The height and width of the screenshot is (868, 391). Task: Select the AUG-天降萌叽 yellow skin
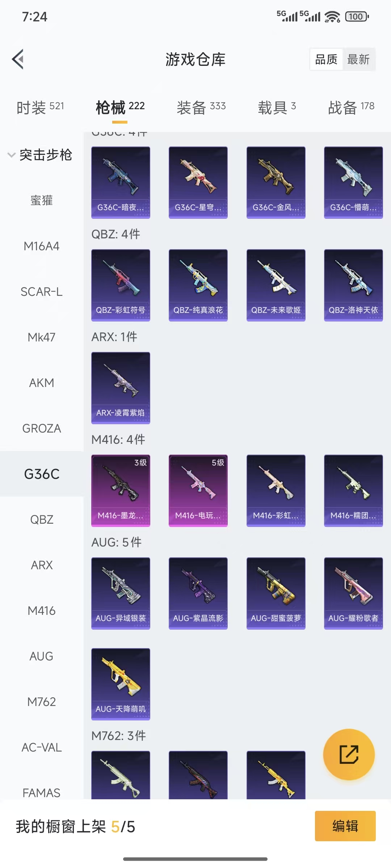(121, 684)
